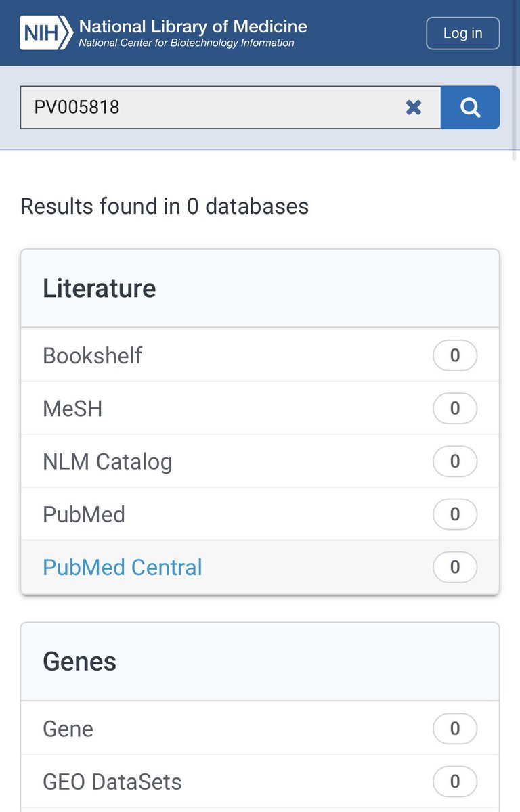
Task: Open the NLM Catalog database
Action: pos(108,461)
